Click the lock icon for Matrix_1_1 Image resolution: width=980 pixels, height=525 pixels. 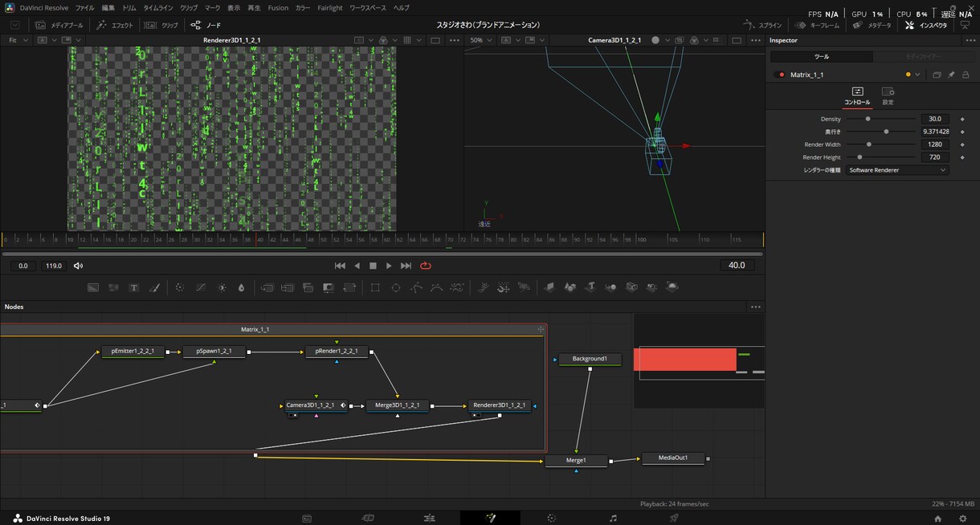click(x=965, y=75)
